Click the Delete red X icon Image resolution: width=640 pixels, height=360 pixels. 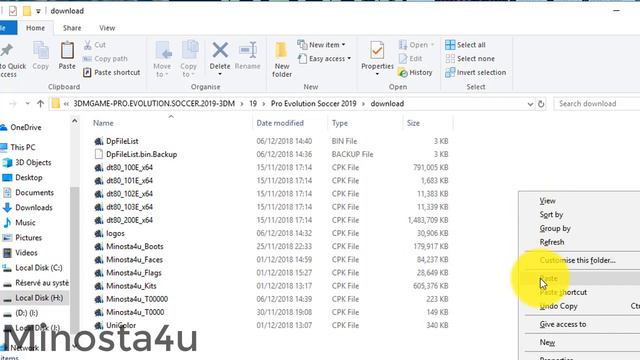coord(220,51)
